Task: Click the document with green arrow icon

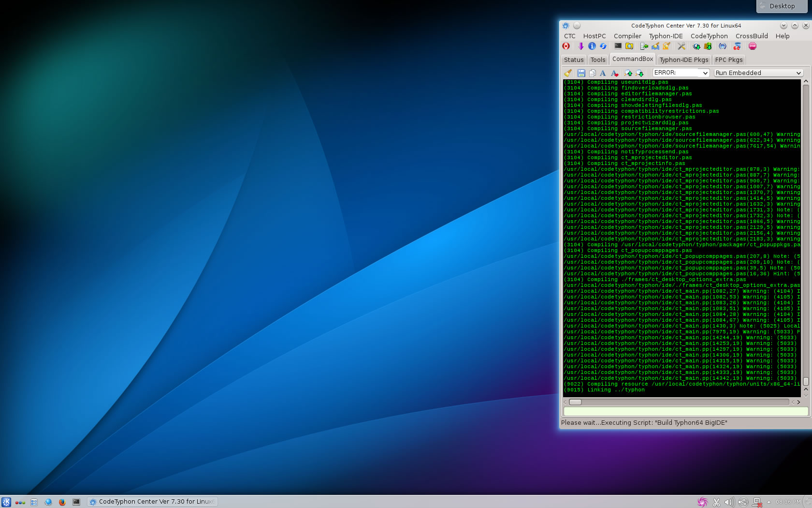Action: click(x=644, y=46)
